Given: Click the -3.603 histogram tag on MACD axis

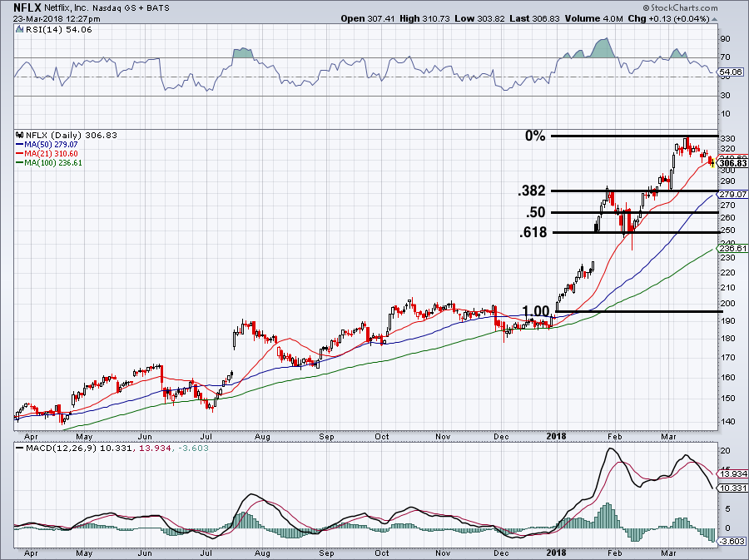Looking at the screenshot, I should 732,542.
